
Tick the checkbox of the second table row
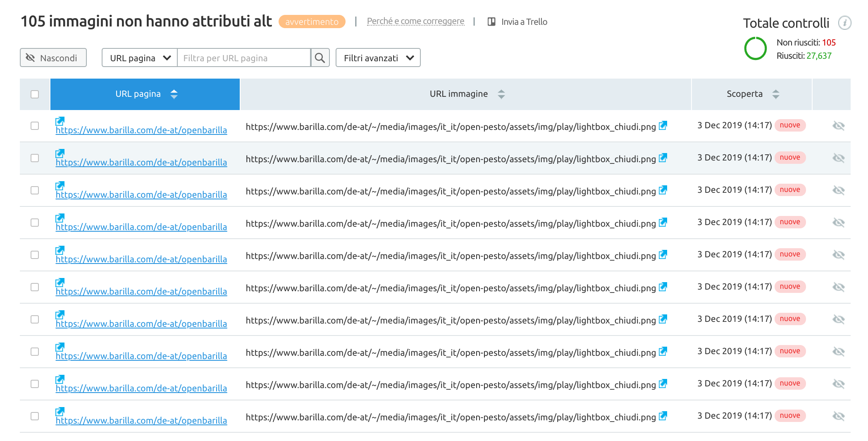point(35,158)
